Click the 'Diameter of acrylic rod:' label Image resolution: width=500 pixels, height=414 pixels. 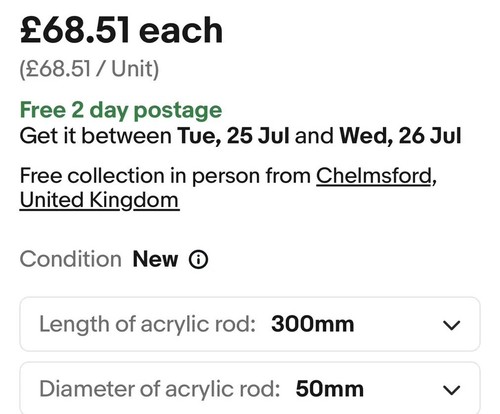pyautogui.click(x=160, y=389)
